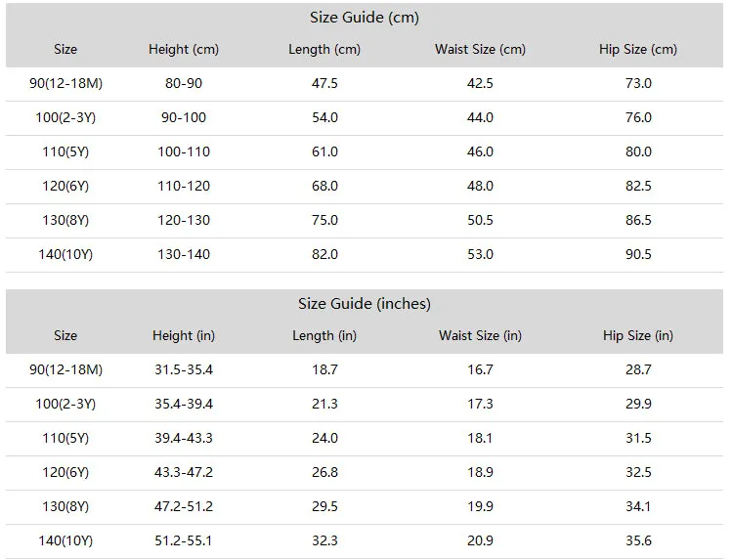Click the 50.5 waist size value

[x=480, y=220]
